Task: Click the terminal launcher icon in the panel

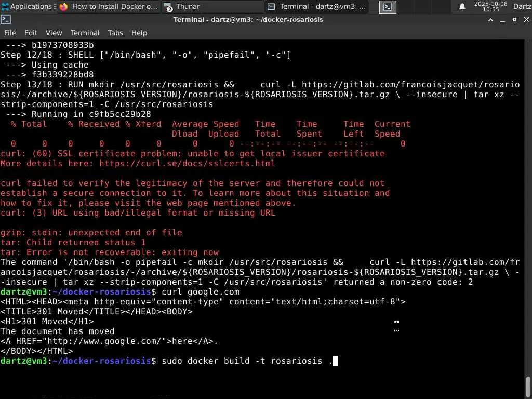Action: 388,7
